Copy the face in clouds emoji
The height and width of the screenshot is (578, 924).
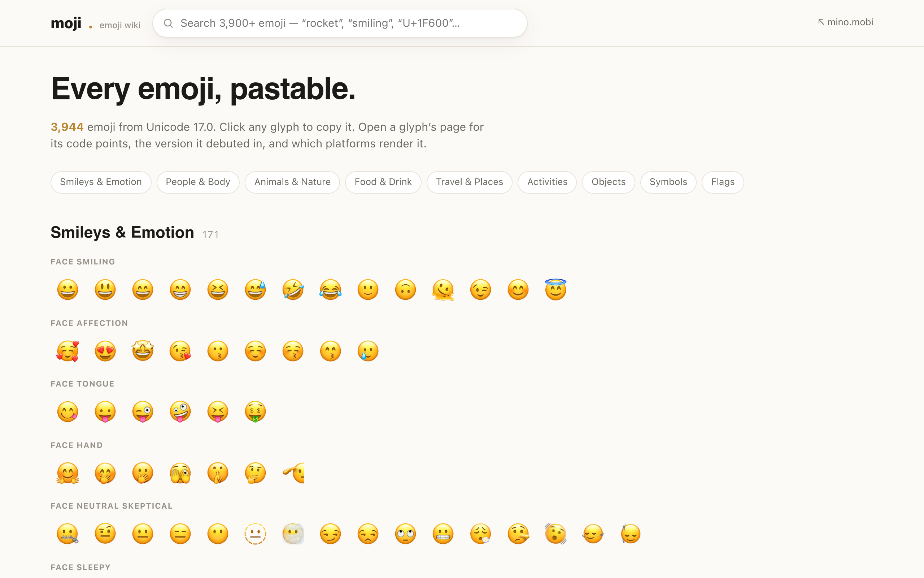pos(293,534)
